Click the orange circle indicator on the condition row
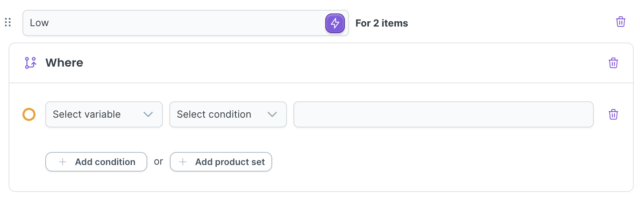Image resolution: width=644 pixels, height=201 pixels. (x=29, y=114)
